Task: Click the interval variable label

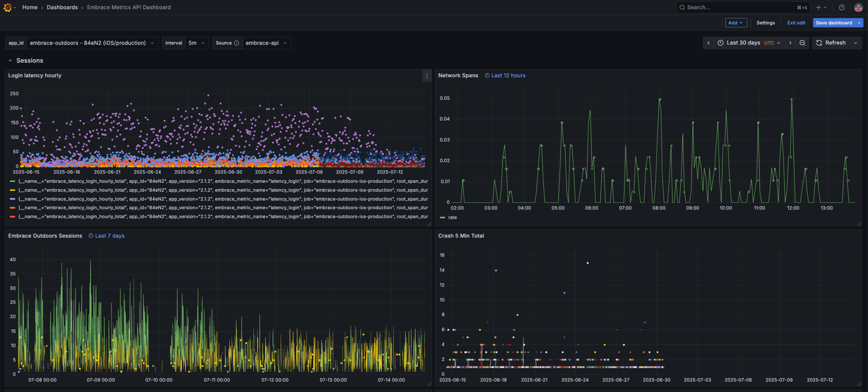Action: tap(174, 43)
